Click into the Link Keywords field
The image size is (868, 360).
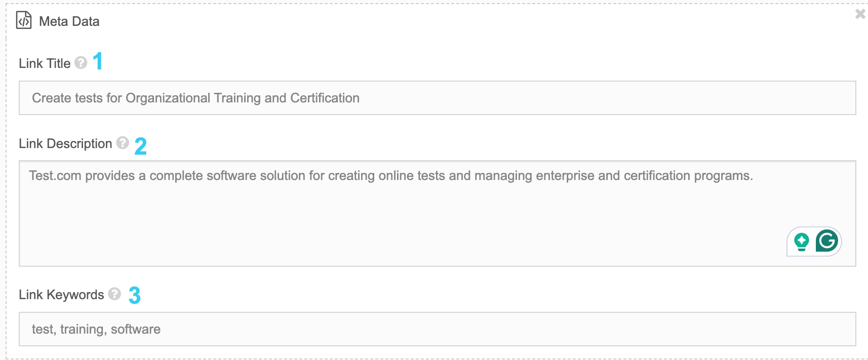437,329
